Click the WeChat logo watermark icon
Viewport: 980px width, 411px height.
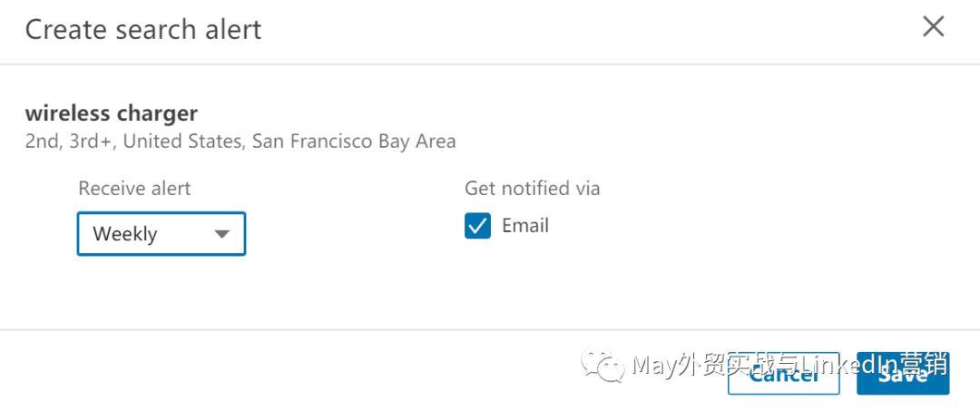pos(603,366)
